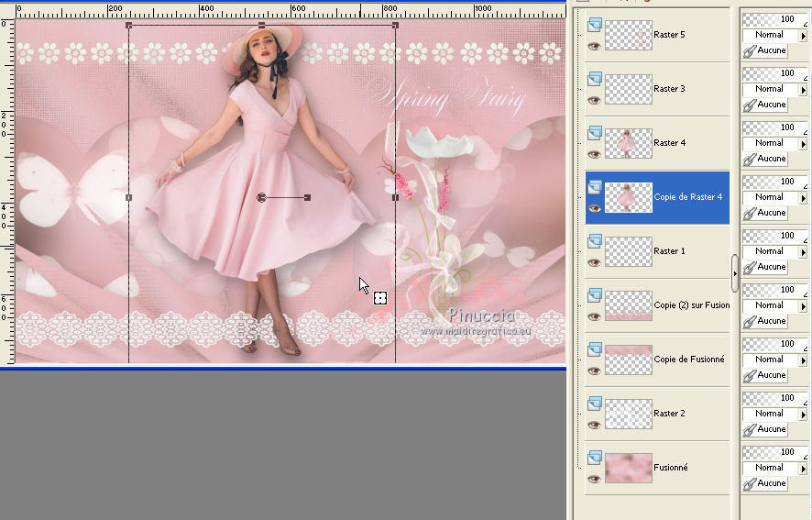812x520 pixels.
Task: Open the Normal blend mode list for Raster 4
Action: [804, 143]
